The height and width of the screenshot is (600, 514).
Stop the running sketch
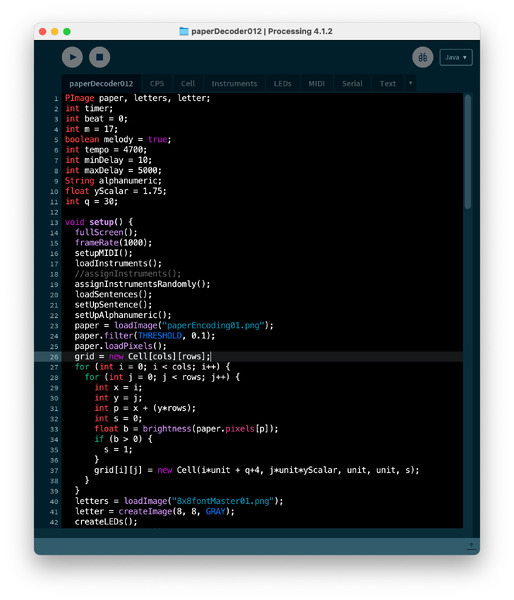tap(100, 57)
